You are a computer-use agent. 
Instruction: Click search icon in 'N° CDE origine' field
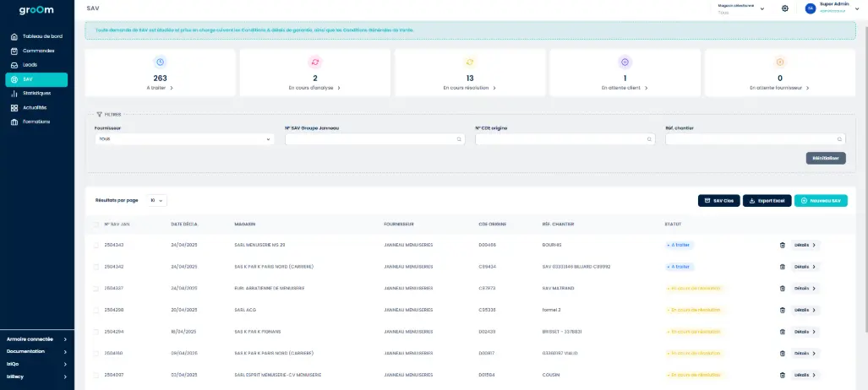(x=459, y=139)
